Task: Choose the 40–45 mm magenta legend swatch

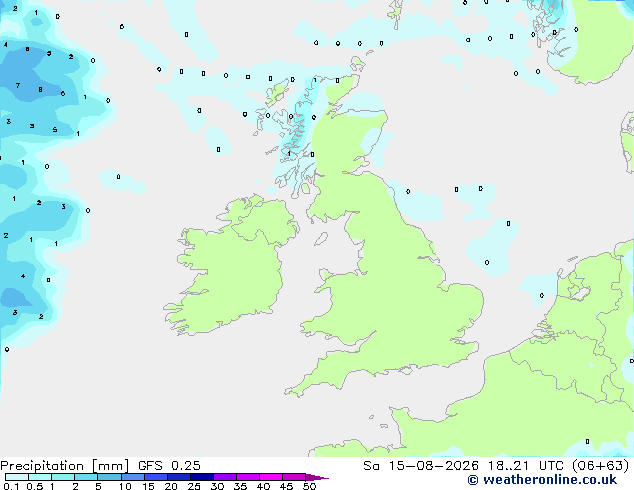Action: (271, 477)
